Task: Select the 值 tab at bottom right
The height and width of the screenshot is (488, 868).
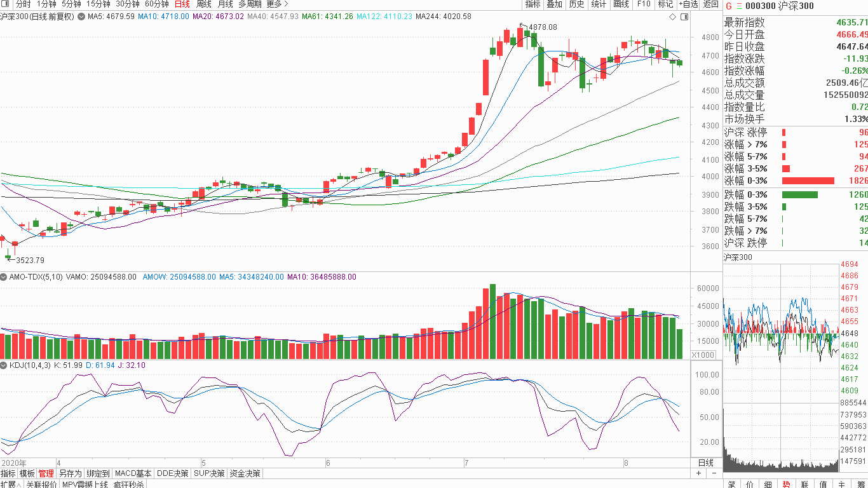Action: 824,484
